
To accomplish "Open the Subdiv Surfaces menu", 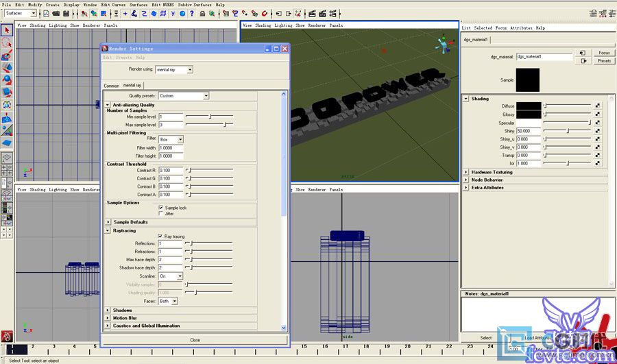I will tap(195, 5).
